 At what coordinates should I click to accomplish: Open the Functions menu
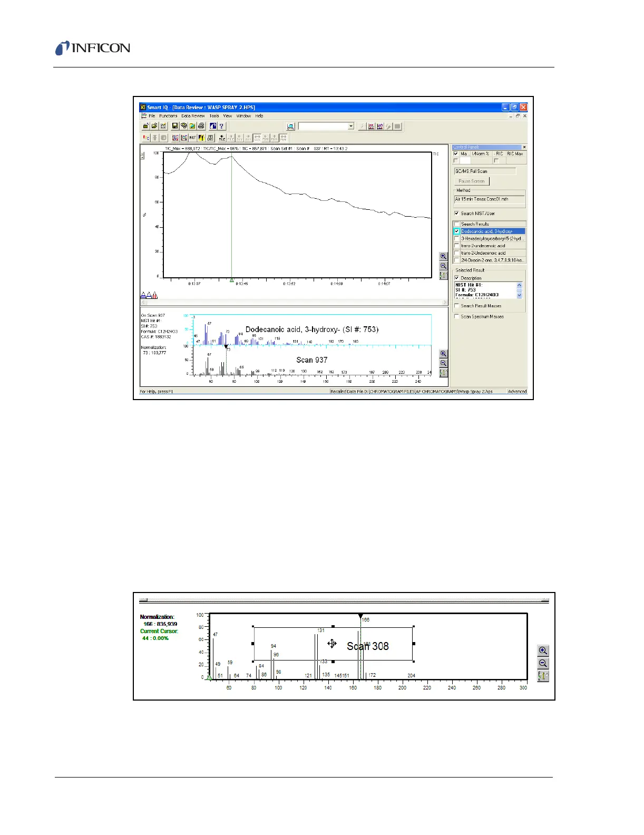pos(168,116)
